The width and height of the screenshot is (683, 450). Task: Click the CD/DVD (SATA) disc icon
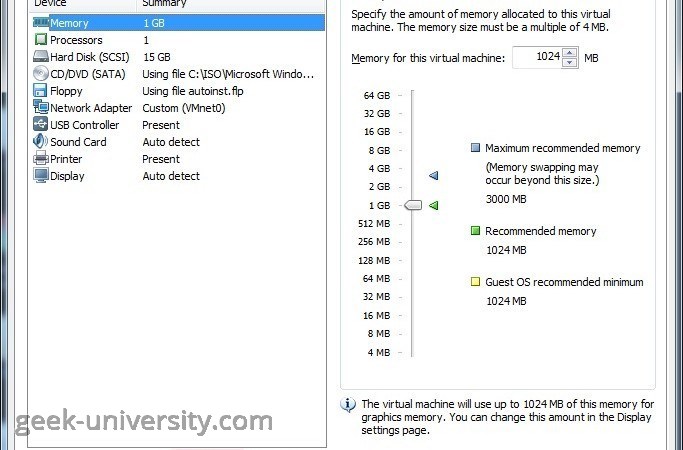tap(41, 74)
